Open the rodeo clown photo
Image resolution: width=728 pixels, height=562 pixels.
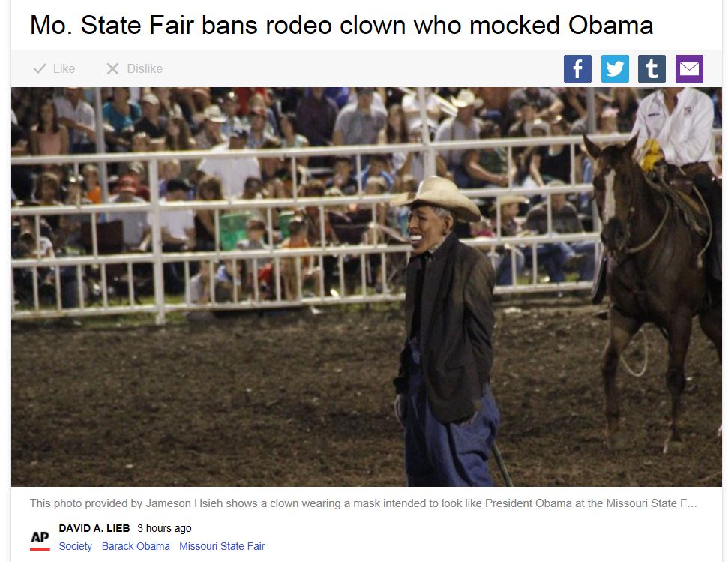click(367, 287)
